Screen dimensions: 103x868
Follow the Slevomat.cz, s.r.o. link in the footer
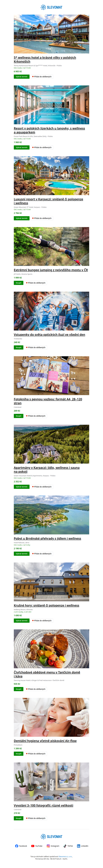click(x=65, y=856)
